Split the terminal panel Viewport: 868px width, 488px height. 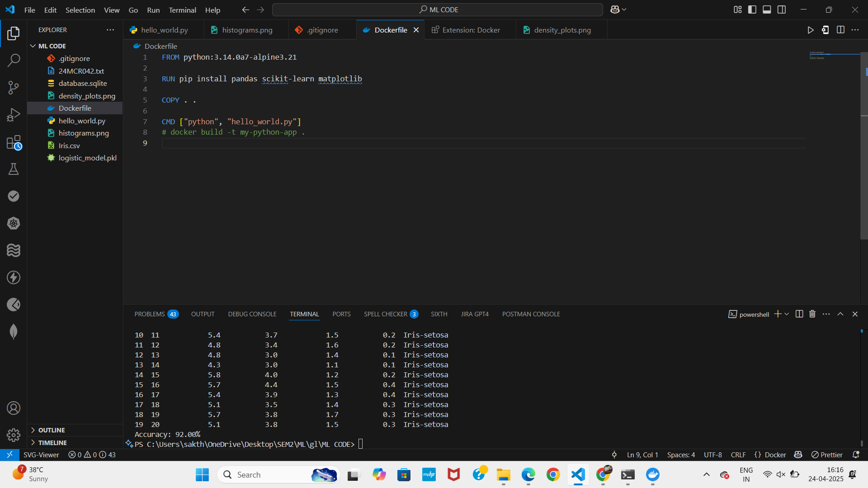(799, 314)
